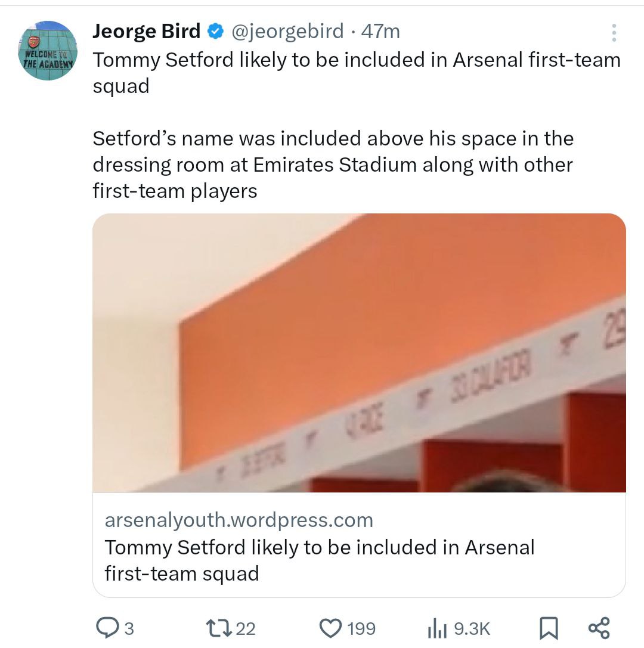
Task: Open the three-dot more options menu
Action: (614, 33)
